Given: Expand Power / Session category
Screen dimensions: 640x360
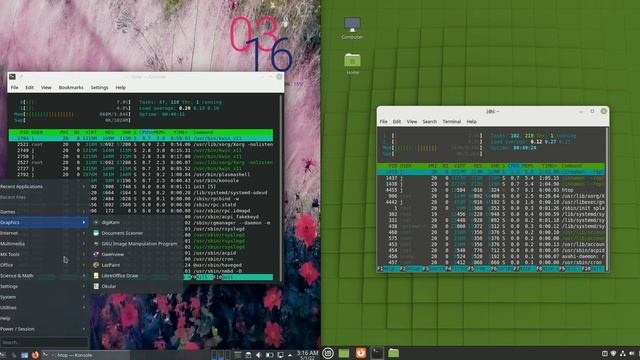Looking at the screenshot, I should click(x=44, y=329).
